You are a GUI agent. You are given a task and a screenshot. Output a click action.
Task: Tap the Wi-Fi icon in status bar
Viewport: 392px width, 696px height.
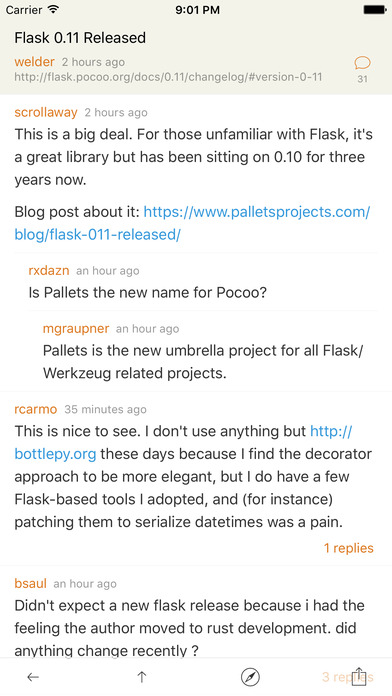(54, 10)
